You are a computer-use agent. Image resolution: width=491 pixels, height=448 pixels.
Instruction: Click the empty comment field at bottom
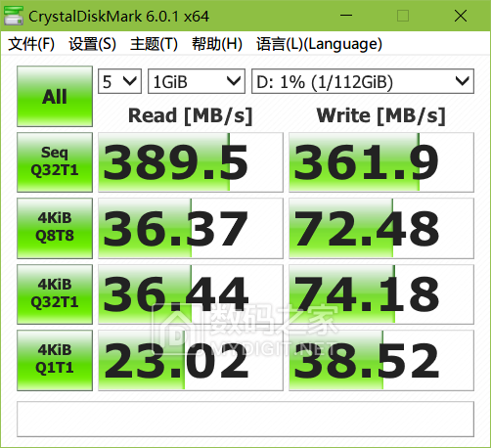point(245,419)
